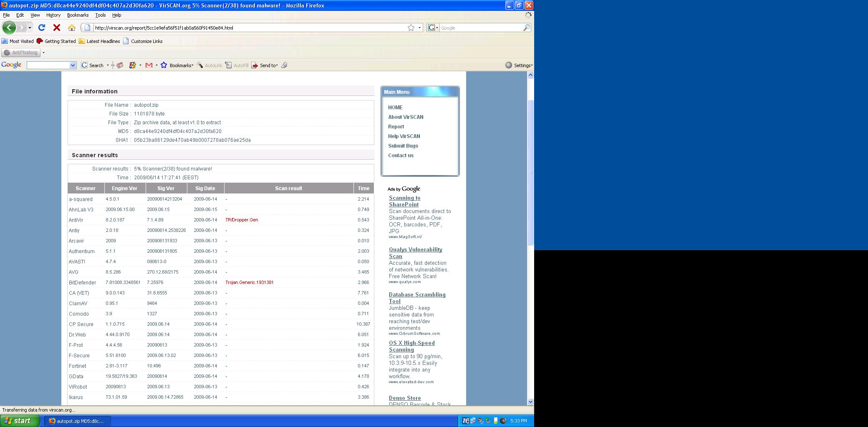Screen dimensions: 868x427
Task: Open the address bar URL history dropdown
Action: click(x=419, y=28)
